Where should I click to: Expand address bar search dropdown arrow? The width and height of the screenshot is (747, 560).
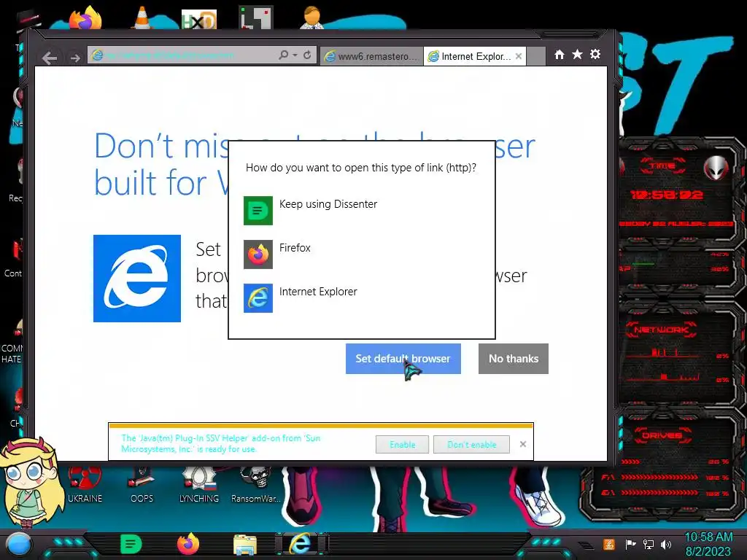point(295,55)
